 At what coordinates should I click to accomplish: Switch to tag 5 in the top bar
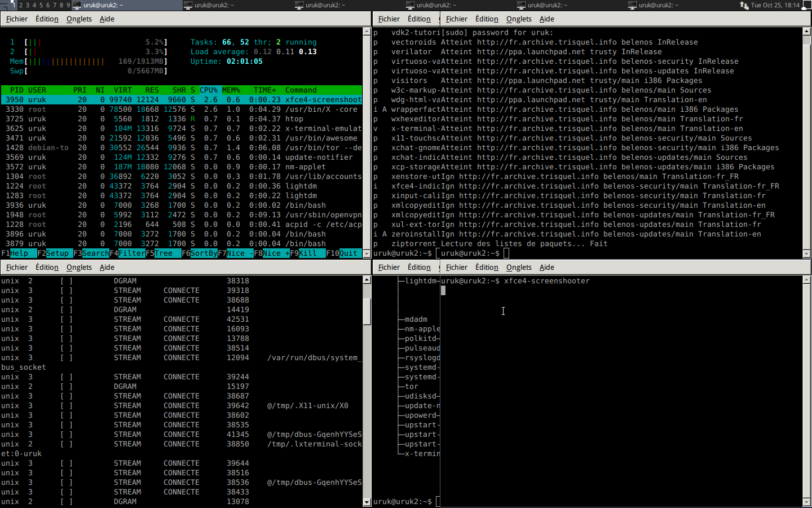41,5
